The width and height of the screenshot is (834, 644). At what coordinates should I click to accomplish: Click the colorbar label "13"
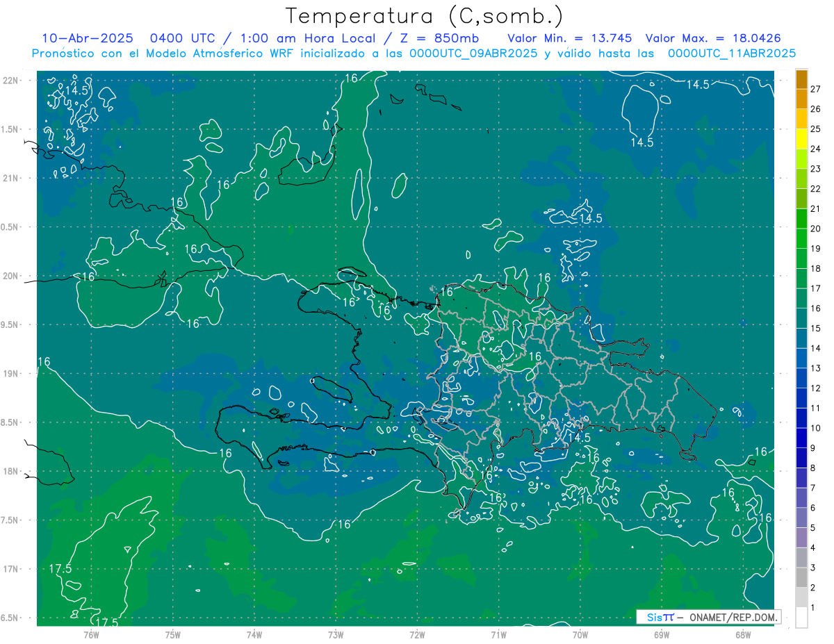[815, 368]
